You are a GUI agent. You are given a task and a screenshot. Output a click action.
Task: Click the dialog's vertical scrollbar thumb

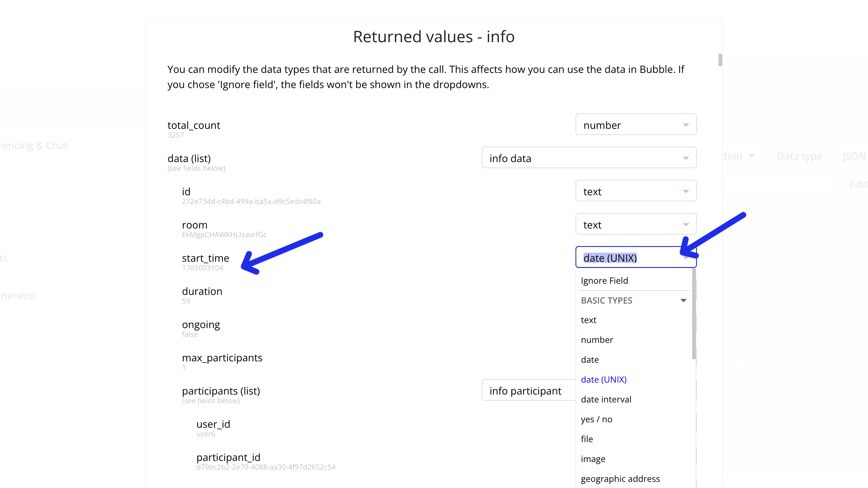pyautogui.click(x=720, y=60)
